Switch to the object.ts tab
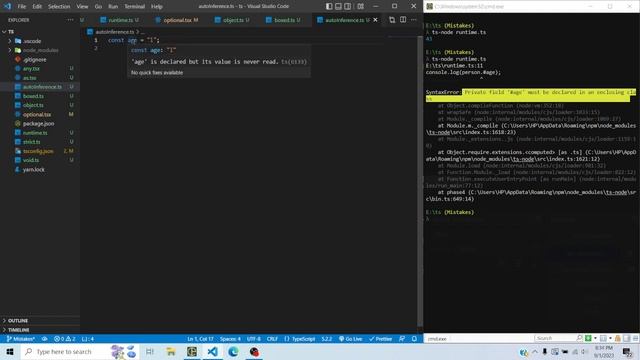 [x=232, y=20]
